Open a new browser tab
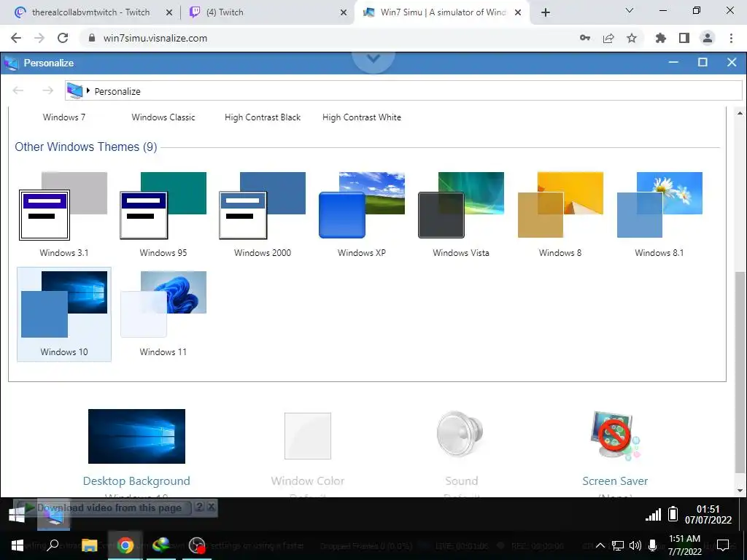The width and height of the screenshot is (747, 560). point(546,12)
